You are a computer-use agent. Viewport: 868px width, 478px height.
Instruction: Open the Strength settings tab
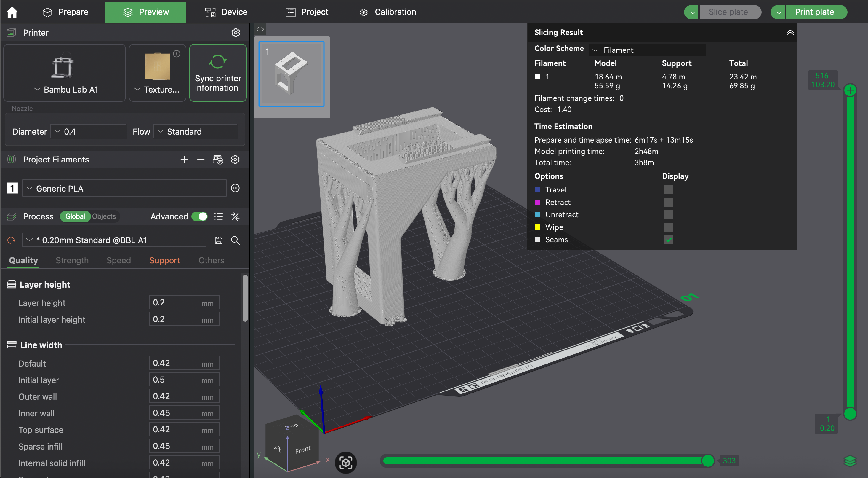coord(72,260)
